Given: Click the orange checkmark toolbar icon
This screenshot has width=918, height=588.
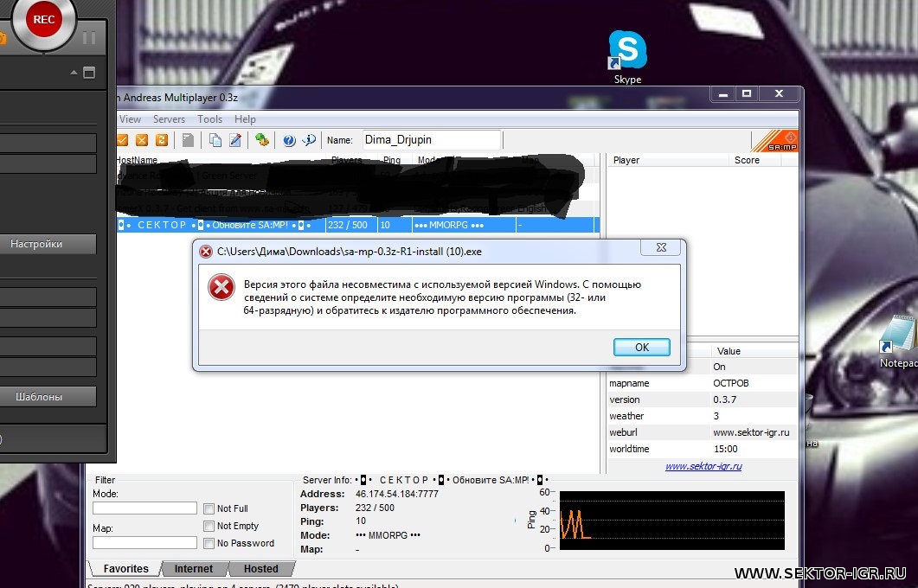Looking at the screenshot, I should 122,140.
